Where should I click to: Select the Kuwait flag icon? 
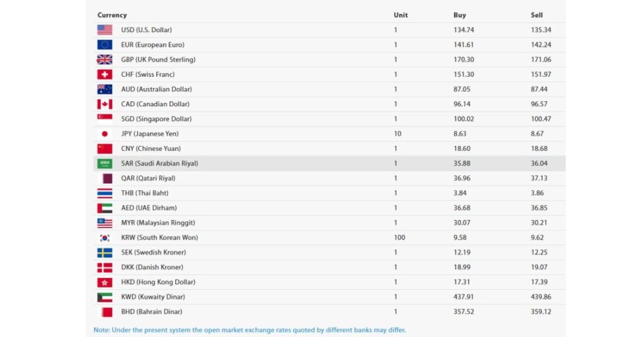pos(105,297)
